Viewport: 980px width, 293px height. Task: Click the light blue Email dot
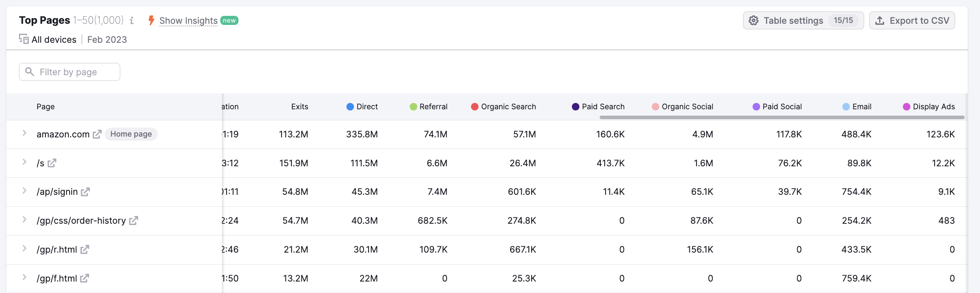[x=846, y=107]
